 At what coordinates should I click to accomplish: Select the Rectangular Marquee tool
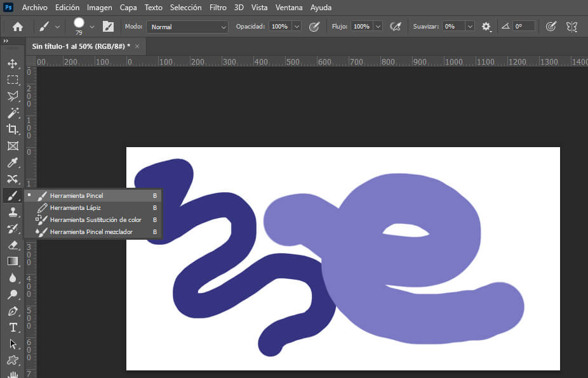(12, 80)
